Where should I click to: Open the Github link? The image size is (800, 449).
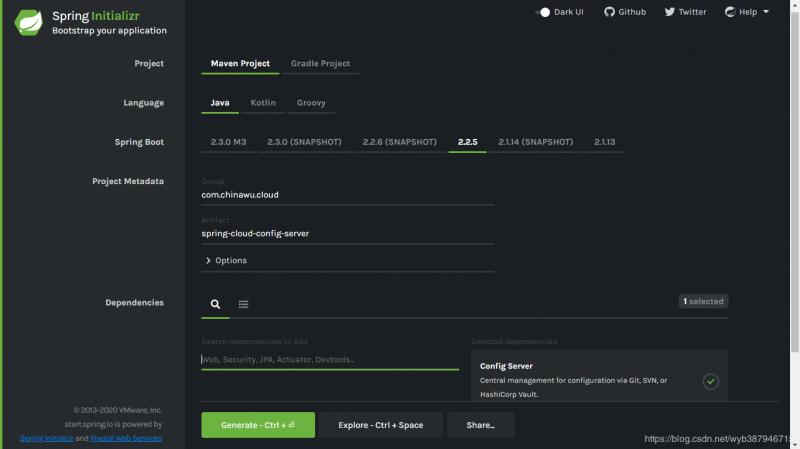pos(625,12)
